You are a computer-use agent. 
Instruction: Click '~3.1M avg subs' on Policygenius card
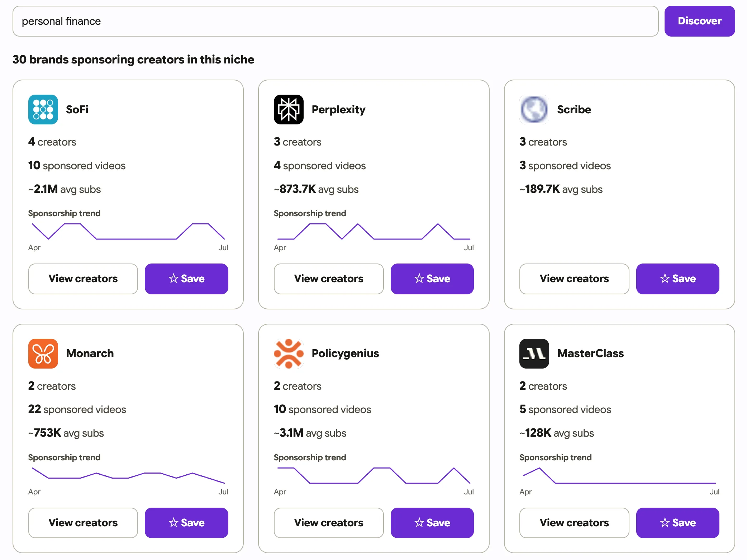(x=310, y=433)
